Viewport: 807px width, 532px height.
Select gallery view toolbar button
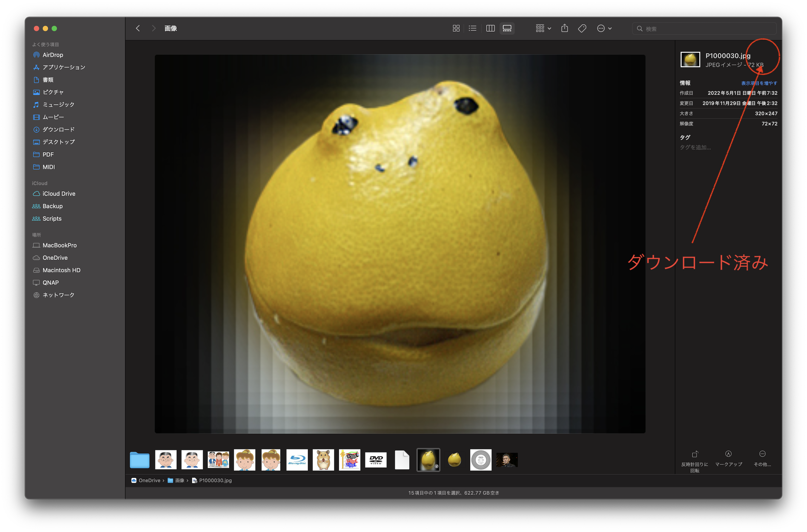(x=507, y=29)
